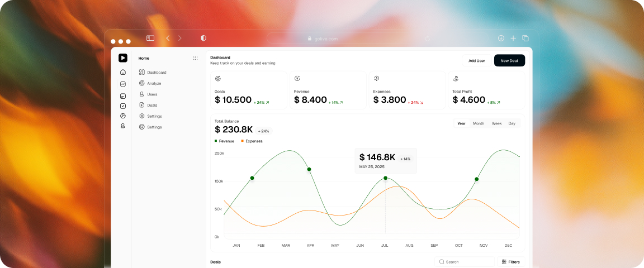
Task: Open the browser downloads icon
Action: (x=501, y=38)
